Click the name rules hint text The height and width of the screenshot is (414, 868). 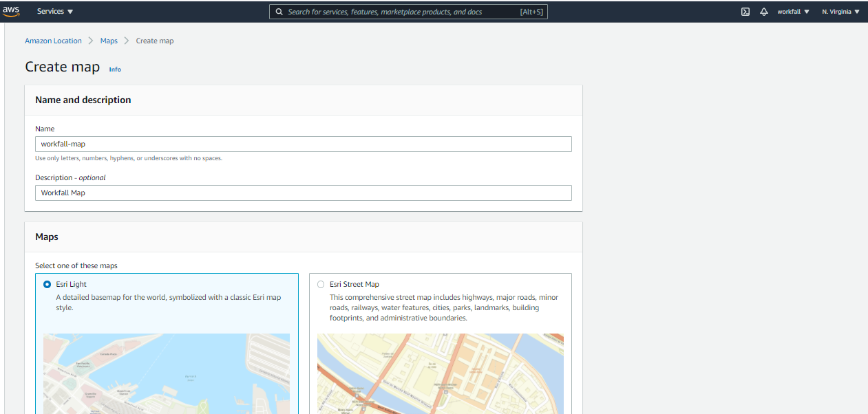pyautogui.click(x=129, y=158)
